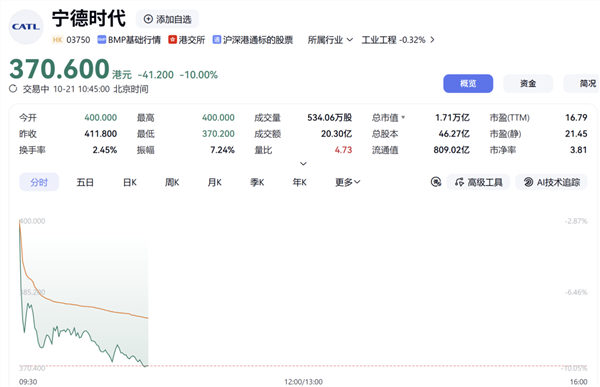Open AI技术追踪 tracker
Screen dimensions: 600x387
(x=551, y=182)
